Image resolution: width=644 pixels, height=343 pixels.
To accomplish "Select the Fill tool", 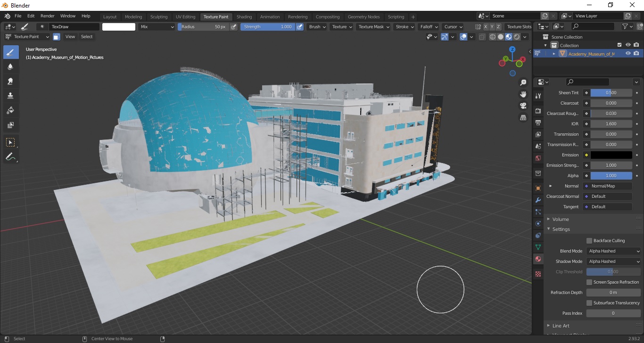I will tap(11, 110).
